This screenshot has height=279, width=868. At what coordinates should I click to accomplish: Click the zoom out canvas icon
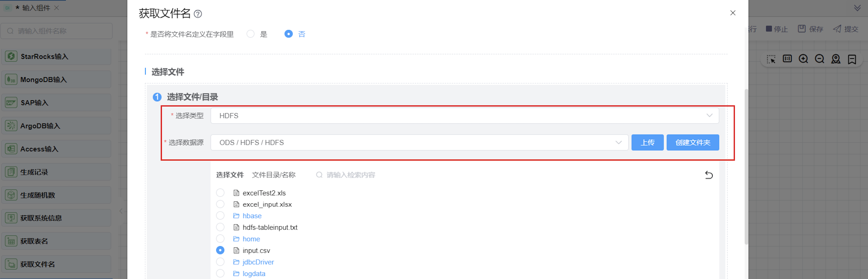click(x=820, y=59)
